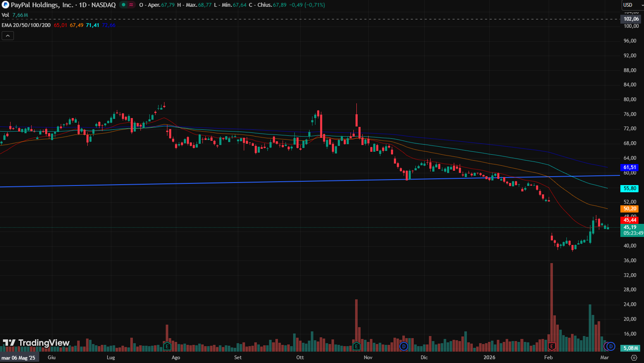Screen dimensions: 644x363
Task: Click the blue 61,51 EMA price label
Action: point(630,168)
